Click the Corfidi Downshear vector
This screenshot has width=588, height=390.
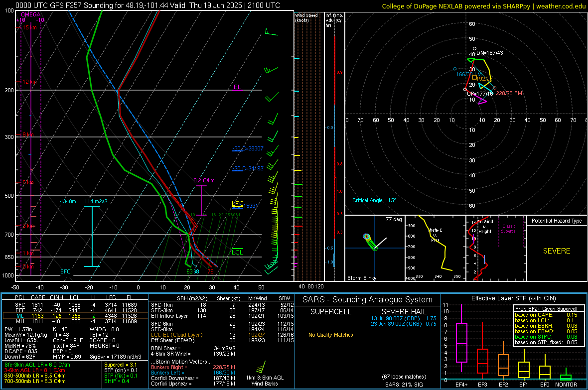coord(193,378)
